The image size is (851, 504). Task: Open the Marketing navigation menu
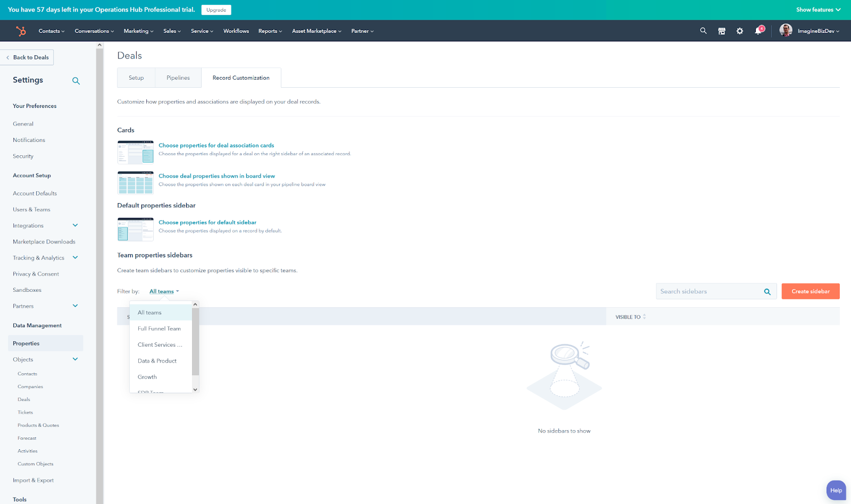(x=138, y=31)
